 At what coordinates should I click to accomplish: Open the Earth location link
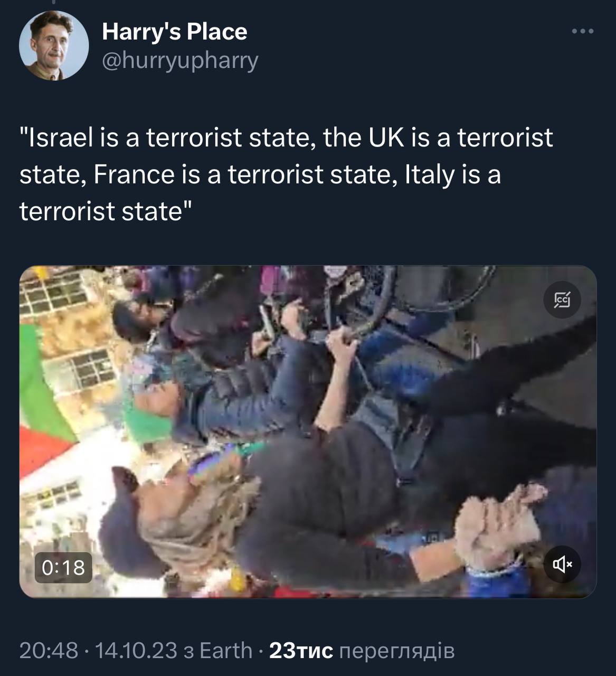(226, 651)
